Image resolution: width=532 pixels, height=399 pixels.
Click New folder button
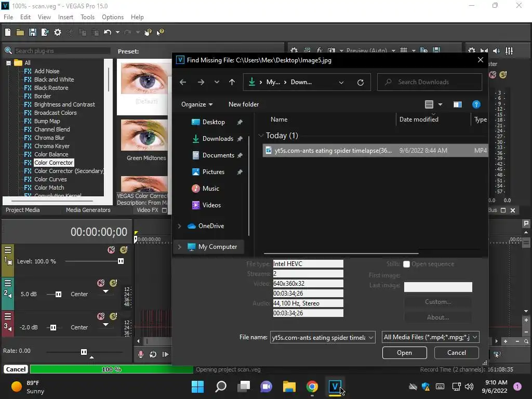[x=244, y=104]
